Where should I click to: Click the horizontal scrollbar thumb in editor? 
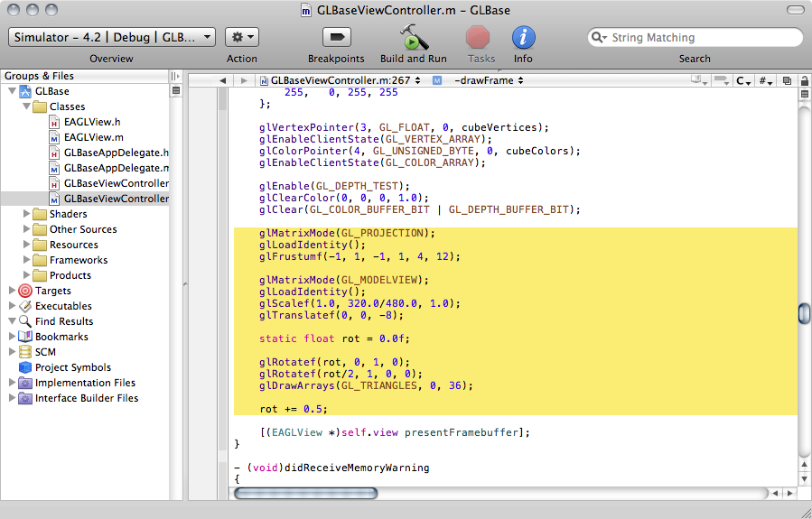[305, 493]
